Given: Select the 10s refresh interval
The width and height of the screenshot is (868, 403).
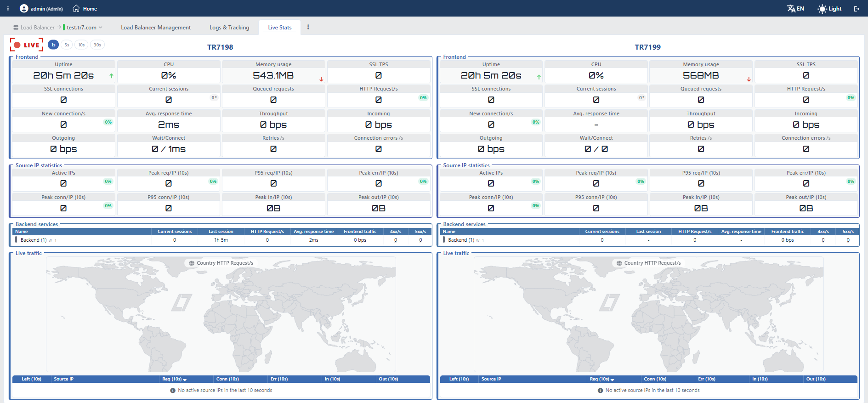Looking at the screenshot, I should pyautogui.click(x=81, y=45).
